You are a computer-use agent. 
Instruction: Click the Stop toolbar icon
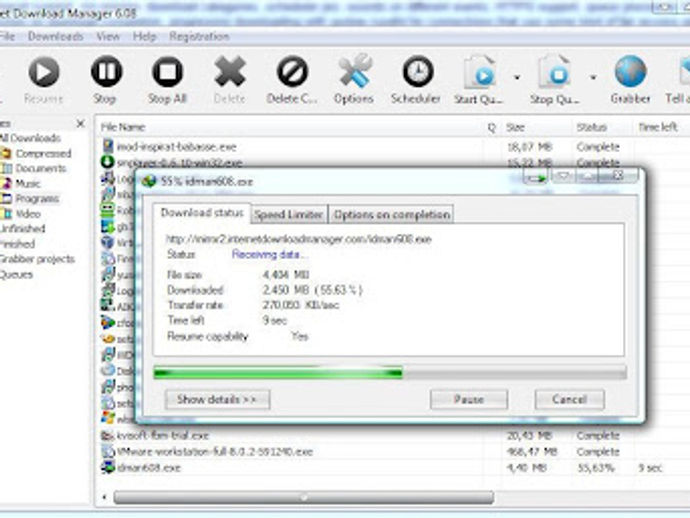(106, 71)
